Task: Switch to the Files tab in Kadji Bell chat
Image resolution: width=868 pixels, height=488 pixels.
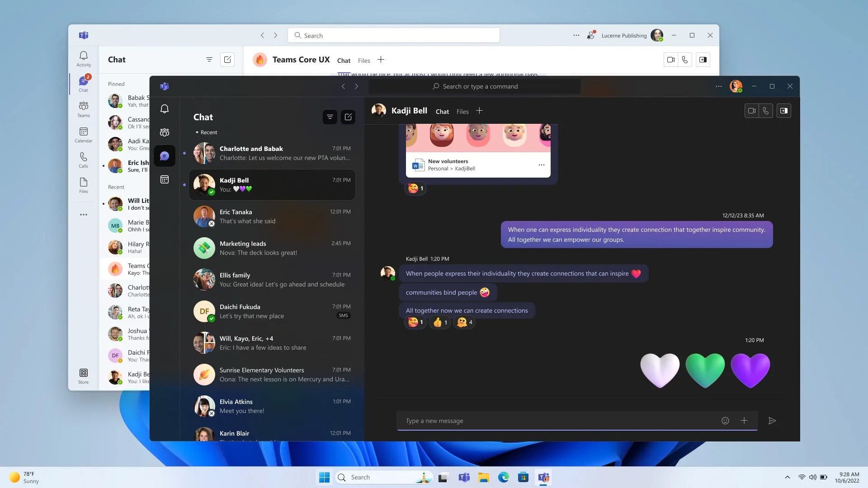Action: point(462,111)
